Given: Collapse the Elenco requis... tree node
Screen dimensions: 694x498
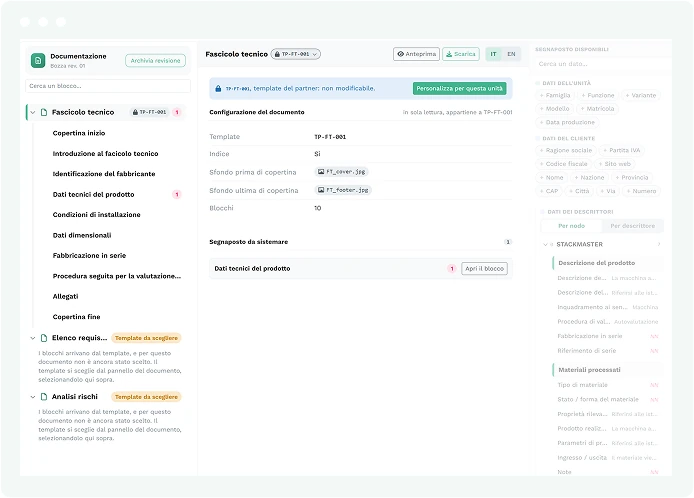Looking at the screenshot, I should coord(33,338).
